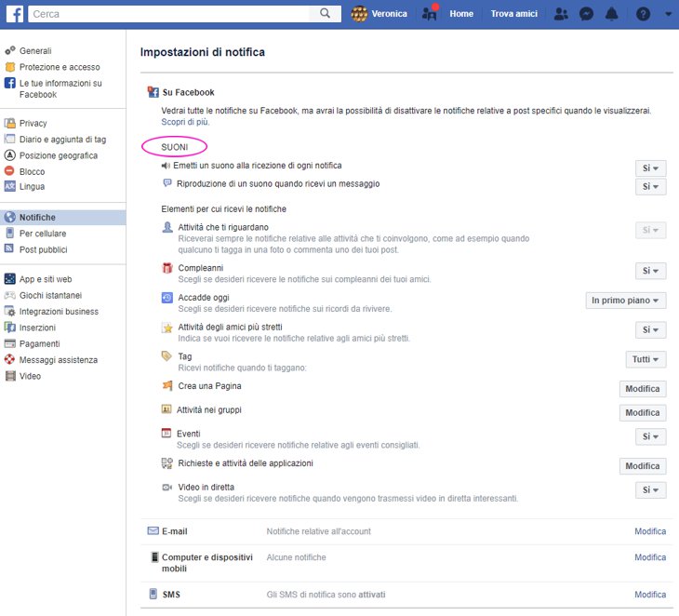Click the Compleanni gift icon

(167, 268)
